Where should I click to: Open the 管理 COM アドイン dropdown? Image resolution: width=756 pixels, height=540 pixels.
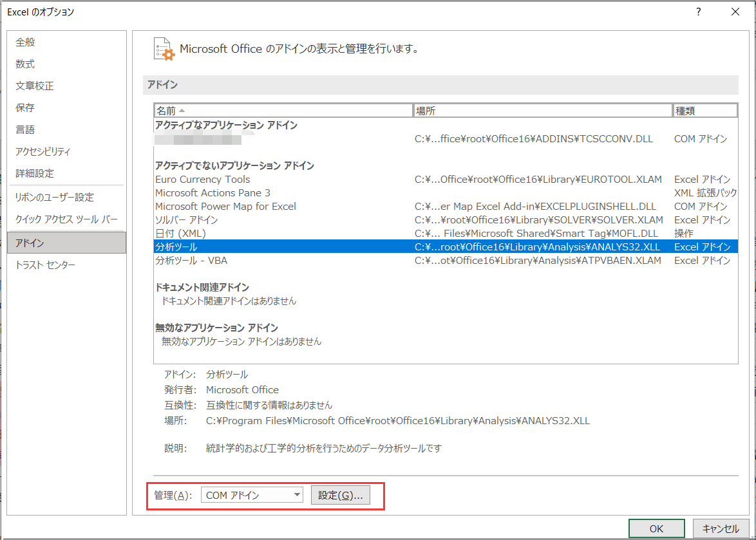point(252,495)
